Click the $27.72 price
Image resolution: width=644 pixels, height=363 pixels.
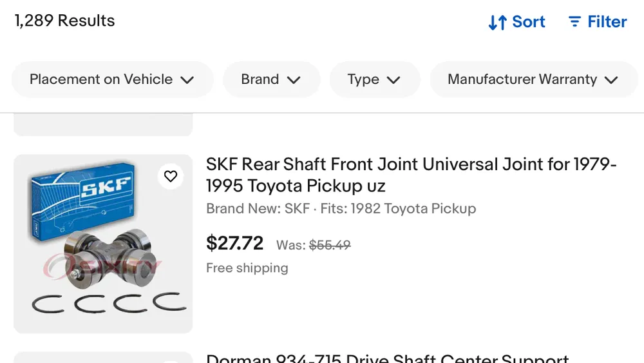pyautogui.click(x=234, y=243)
